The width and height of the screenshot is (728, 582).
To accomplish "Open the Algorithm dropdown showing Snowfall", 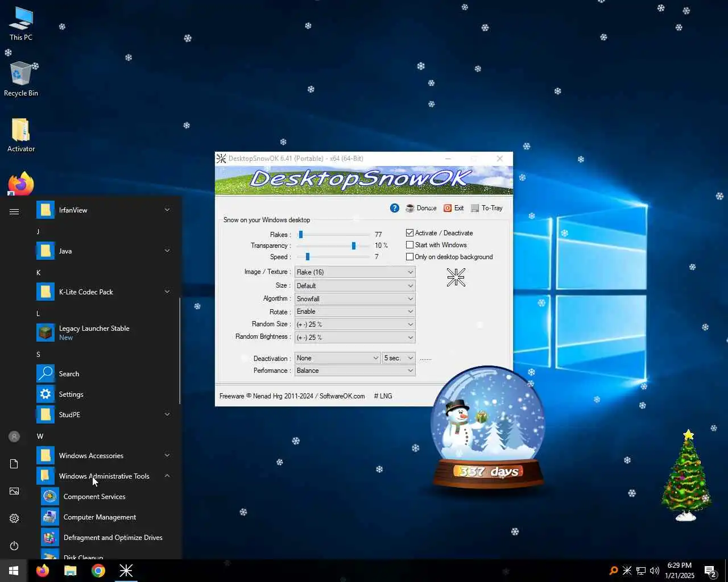I will click(355, 298).
